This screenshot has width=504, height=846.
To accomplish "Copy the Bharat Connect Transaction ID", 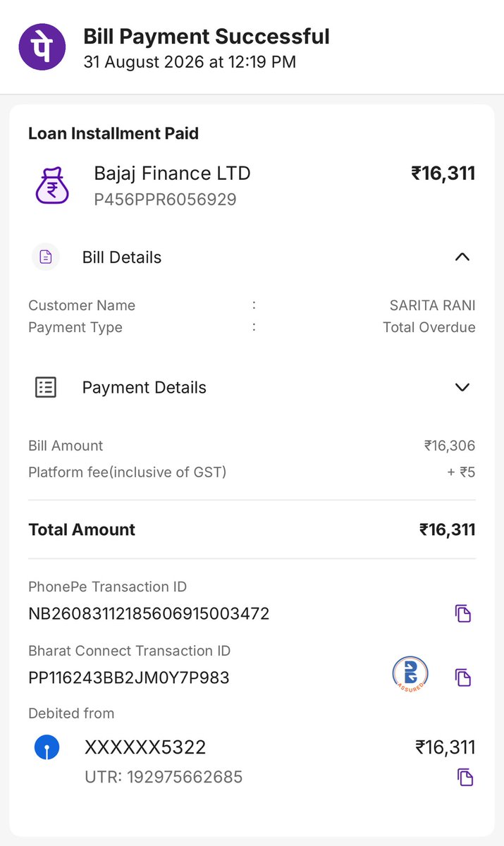I will click(x=462, y=678).
